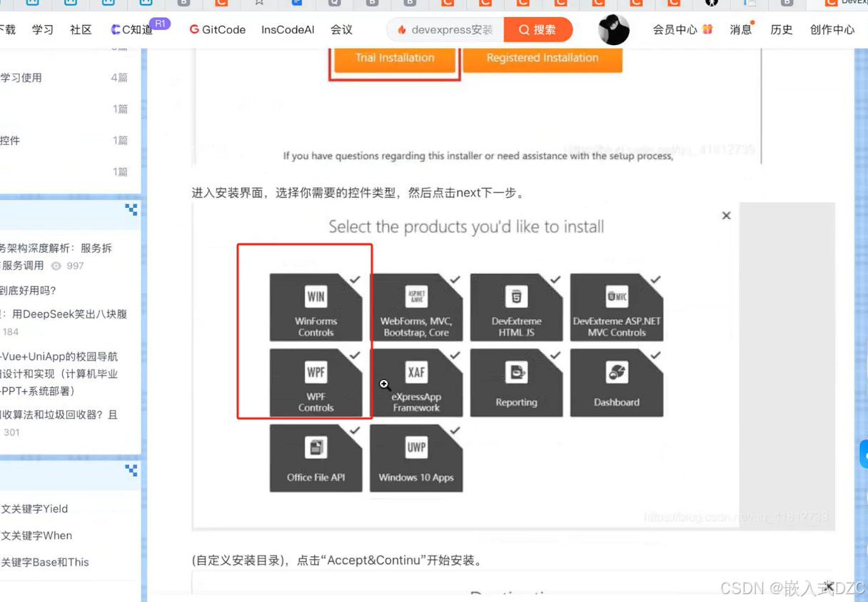The height and width of the screenshot is (602, 868).
Task: Click the XAF eXpressApp Framework tile icon
Action: (416, 371)
